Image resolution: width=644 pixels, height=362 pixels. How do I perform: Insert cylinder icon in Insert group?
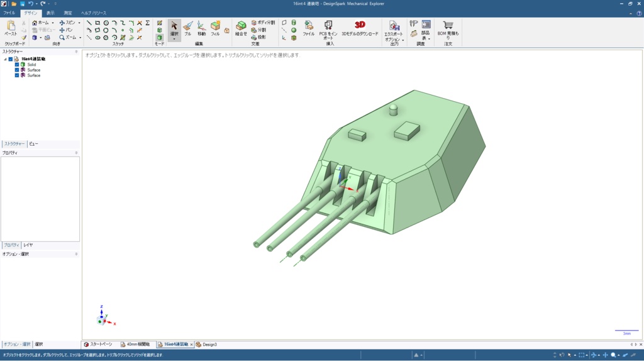(294, 23)
